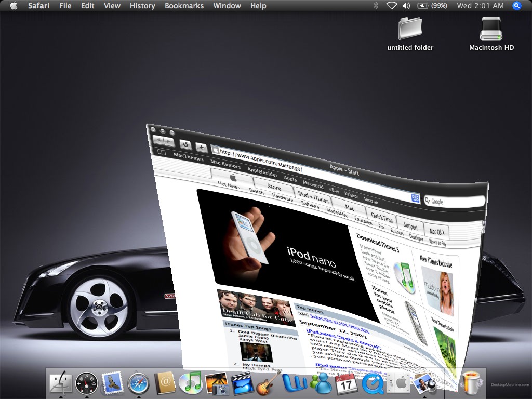The image size is (532, 399).
Task: Show all bookmarks book icon in Safari
Action: pyautogui.click(x=162, y=152)
